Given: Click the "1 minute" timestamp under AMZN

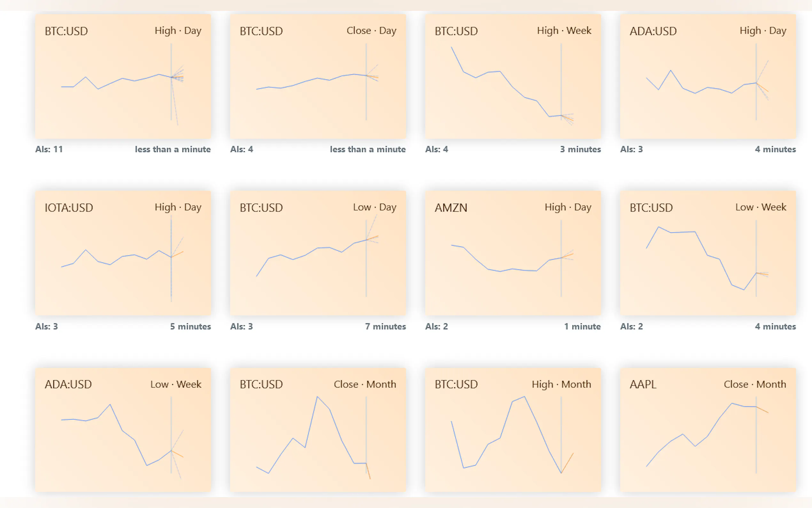Looking at the screenshot, I should pyautogui.click(x=582, y=326).
